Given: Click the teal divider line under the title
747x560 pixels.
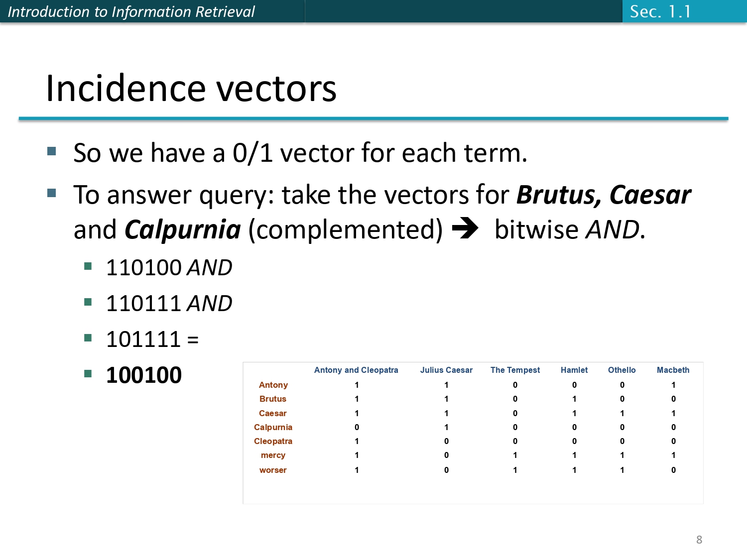Looking at the screenshot, I should tap(373, 118).
